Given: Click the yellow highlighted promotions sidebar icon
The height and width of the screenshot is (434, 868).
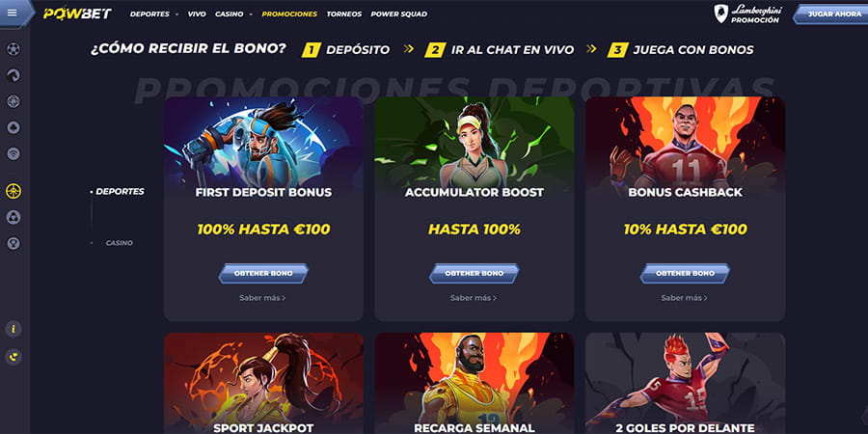Looking at the screenshot, I should click(x=14, y=192).
